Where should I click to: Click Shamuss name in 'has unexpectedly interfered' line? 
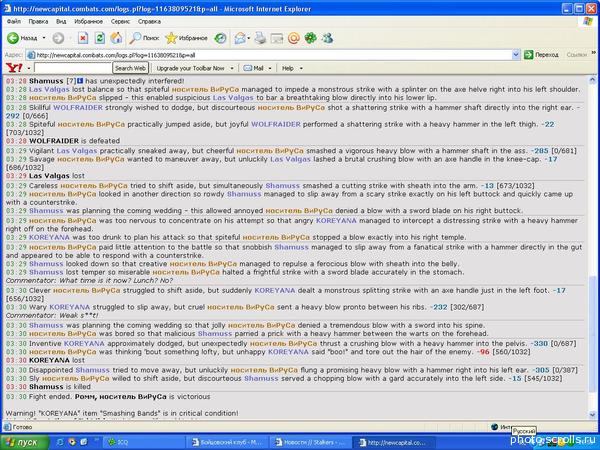click(x=46, y=81)
